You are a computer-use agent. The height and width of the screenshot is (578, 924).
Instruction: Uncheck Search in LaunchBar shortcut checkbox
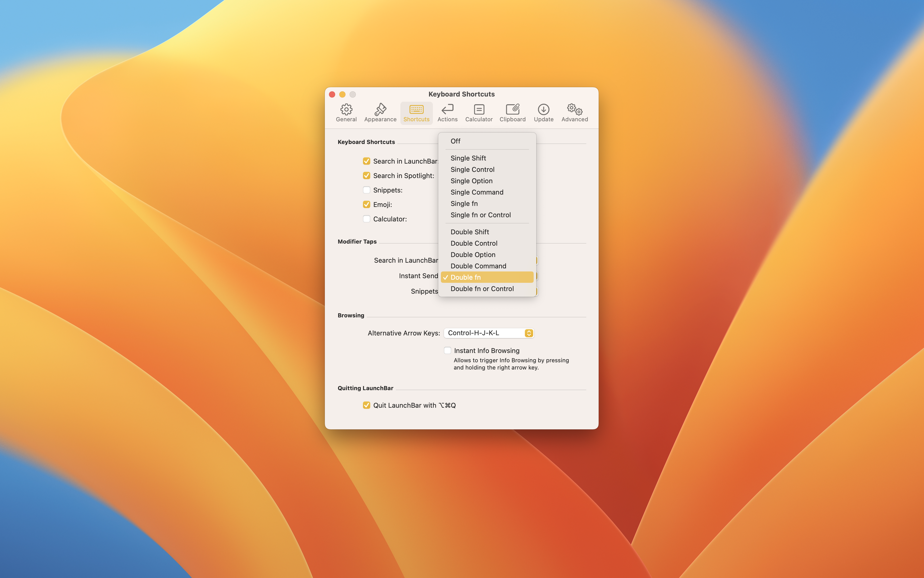(x=367, y=161)
